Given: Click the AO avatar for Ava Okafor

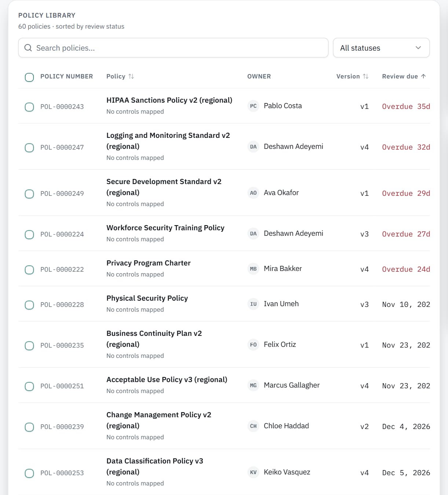Looking at the screenshot, I should 253,193.
